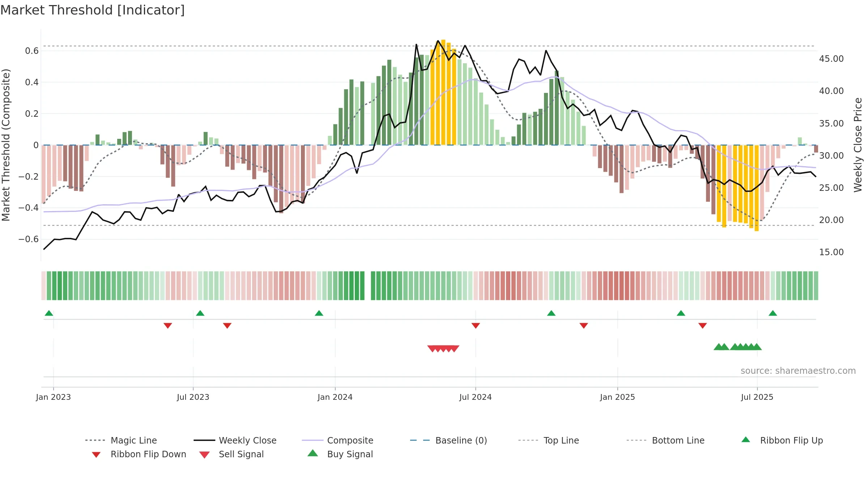
Task: Toggle the Weekly Close legend entry
Action: tap(235, 440)
